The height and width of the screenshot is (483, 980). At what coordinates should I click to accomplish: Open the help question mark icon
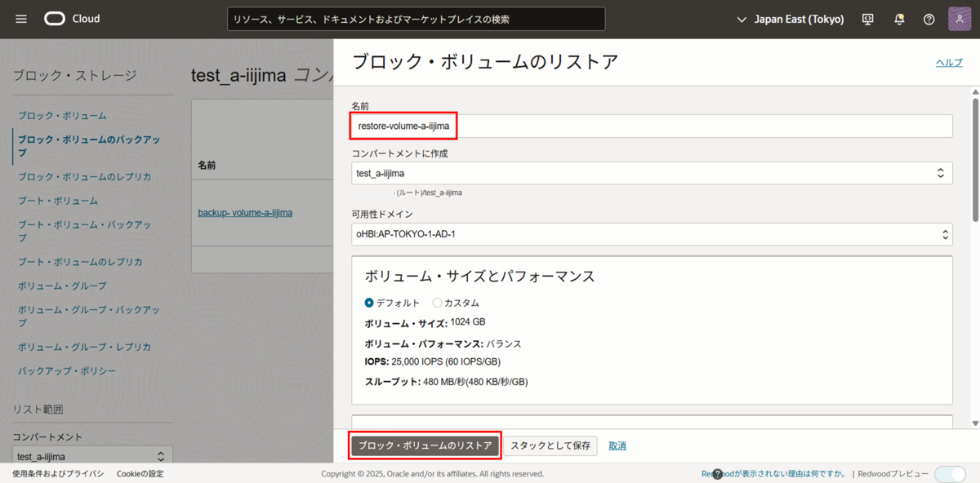click(x=929, y=19)
